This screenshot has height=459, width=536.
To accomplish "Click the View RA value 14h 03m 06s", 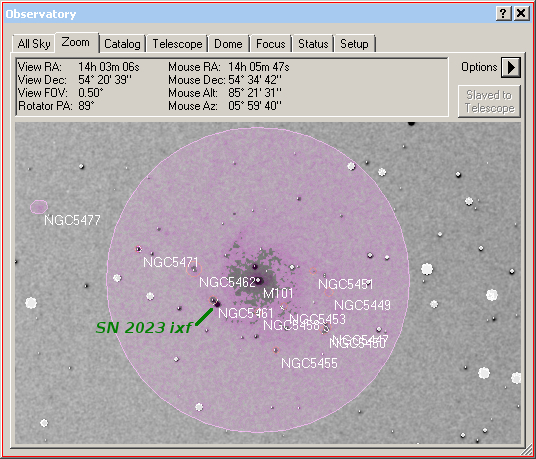I will (109, 67).
